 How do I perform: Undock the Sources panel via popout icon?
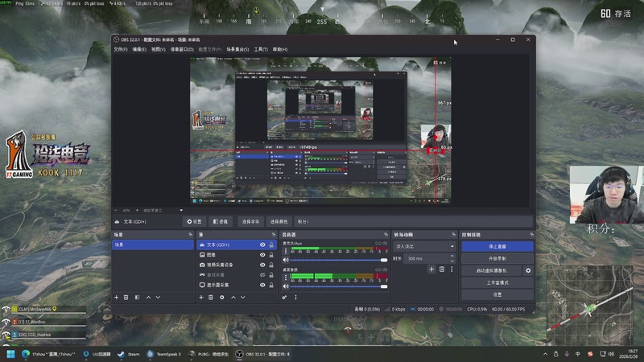[274, 234]
